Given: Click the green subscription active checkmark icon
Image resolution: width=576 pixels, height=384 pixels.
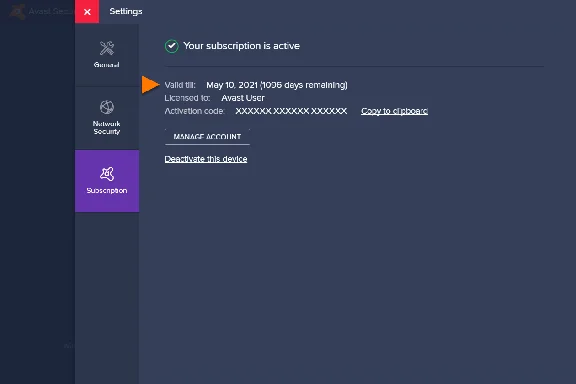Looking at the screenshot, I should coord(172,46).
